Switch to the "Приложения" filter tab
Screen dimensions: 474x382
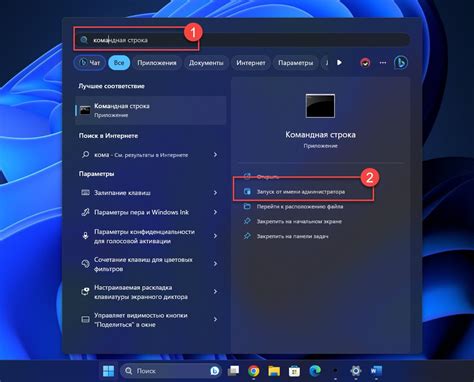(157, 63)
